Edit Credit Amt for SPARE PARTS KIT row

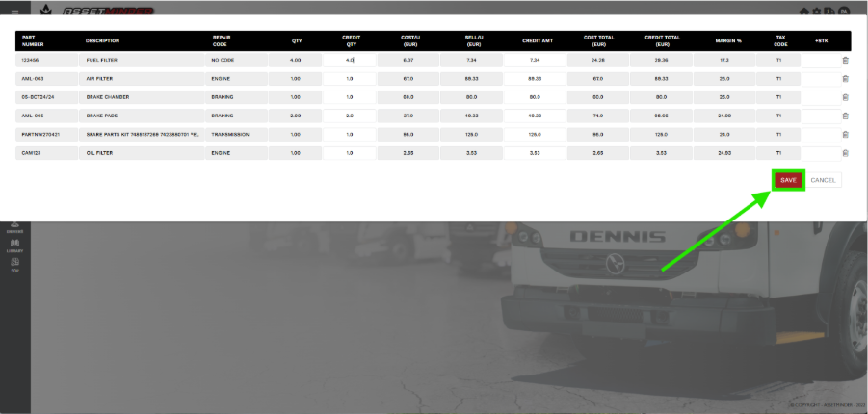535,135
